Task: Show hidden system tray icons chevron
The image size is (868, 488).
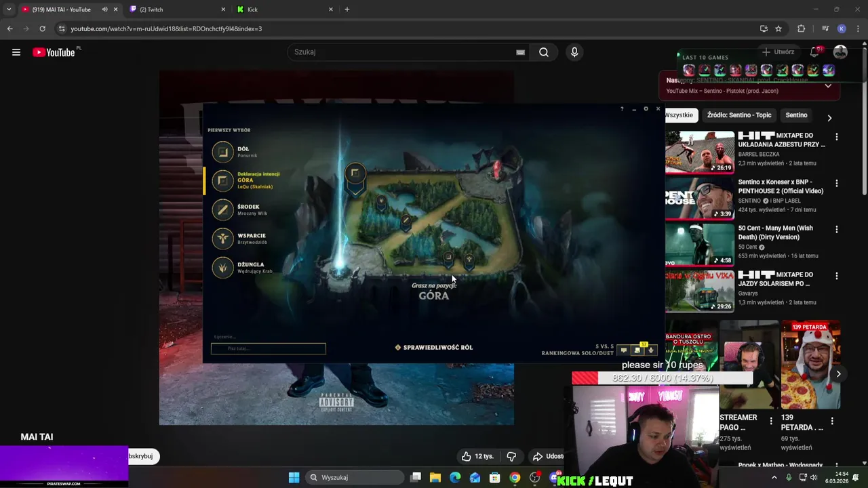Action: (774, 477)
